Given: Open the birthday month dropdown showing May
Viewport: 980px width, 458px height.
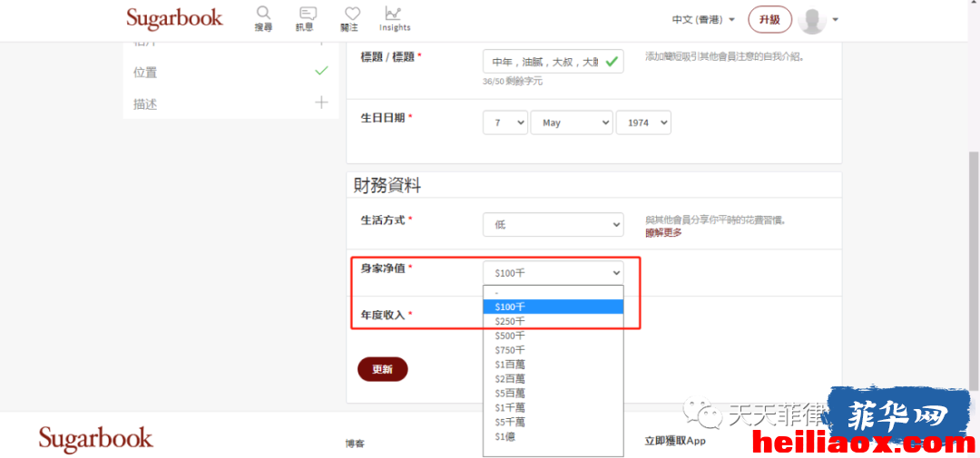Looking at the screenshot, I should (572, 122).
